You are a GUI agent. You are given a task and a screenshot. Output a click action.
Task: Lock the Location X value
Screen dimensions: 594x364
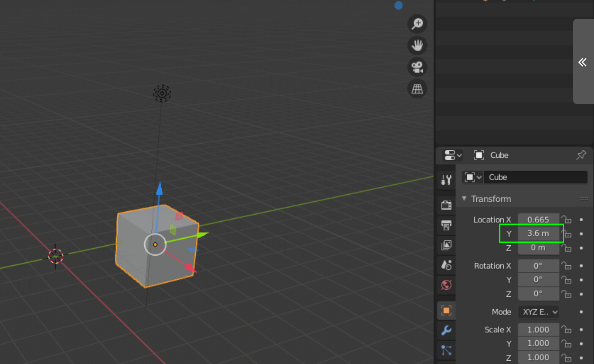566,220
